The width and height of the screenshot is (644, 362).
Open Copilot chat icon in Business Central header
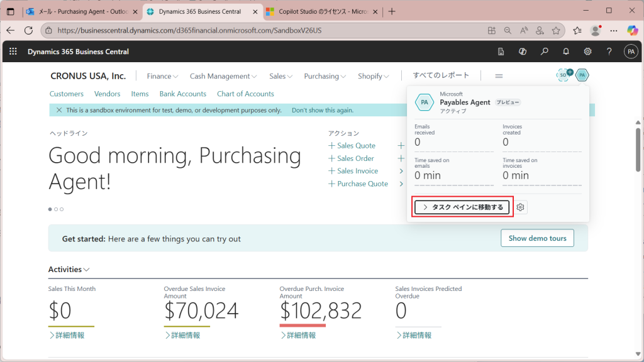[523, 52]
